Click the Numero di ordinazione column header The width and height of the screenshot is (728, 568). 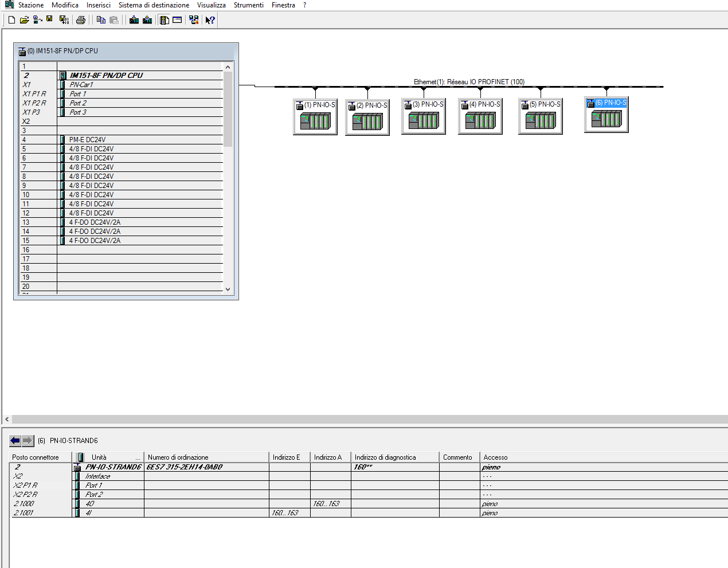[206, 457]
